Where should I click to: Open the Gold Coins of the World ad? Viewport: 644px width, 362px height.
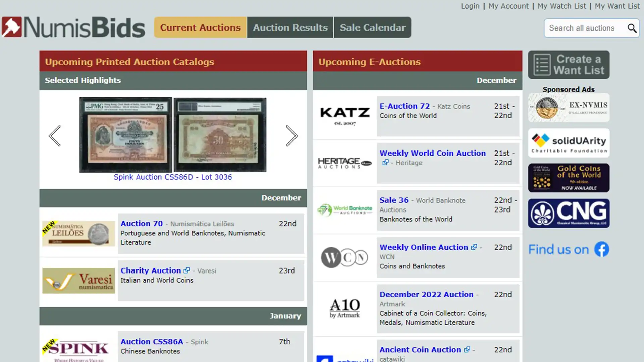point(569,178)
